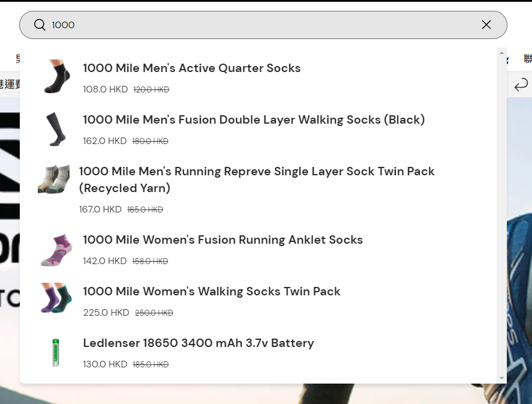The height and width of the screenshot is (404, 532).
Task: Click the Fusion Double Layer black sock thumbnail
Action: pos(56,129)
